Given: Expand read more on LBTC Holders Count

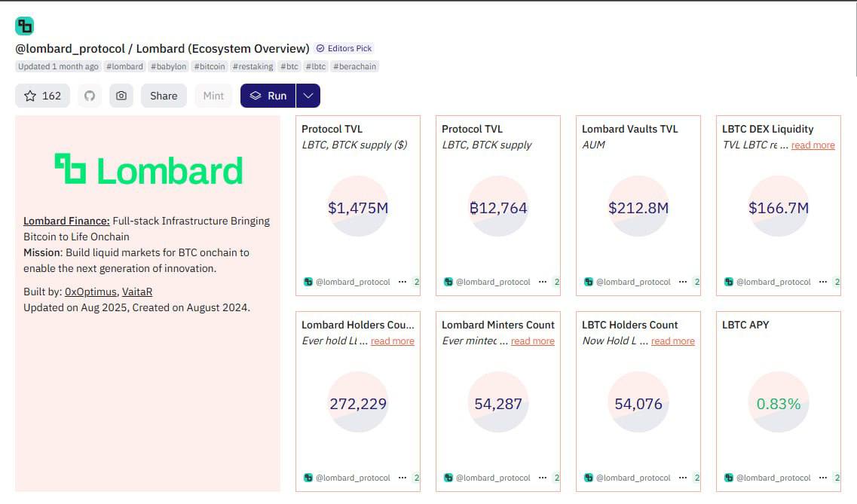Looking at the screenshot, I should (x=672, y=341).
